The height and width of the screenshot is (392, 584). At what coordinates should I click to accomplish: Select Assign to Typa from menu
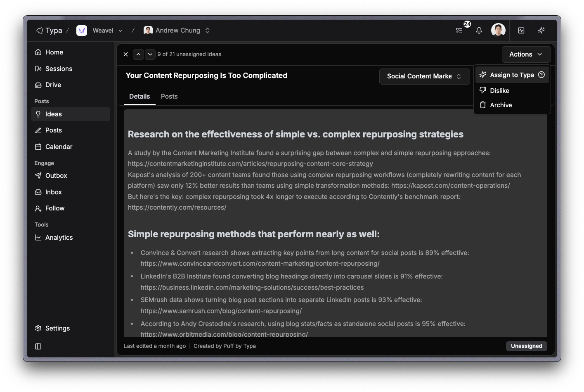511,75
